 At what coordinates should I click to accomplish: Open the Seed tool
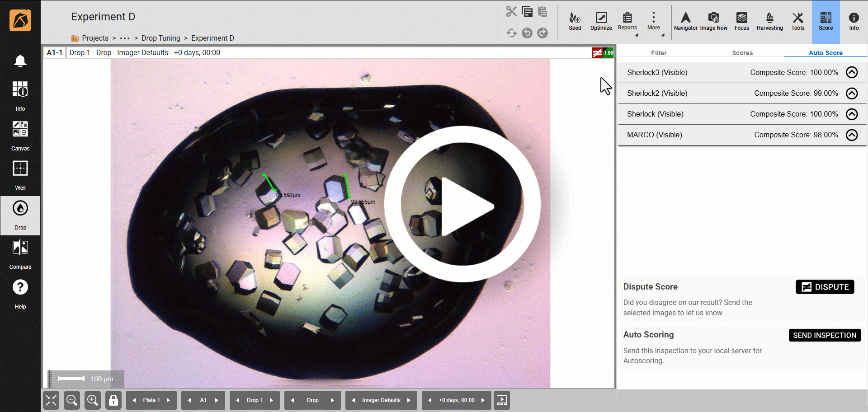click(575, 21)
